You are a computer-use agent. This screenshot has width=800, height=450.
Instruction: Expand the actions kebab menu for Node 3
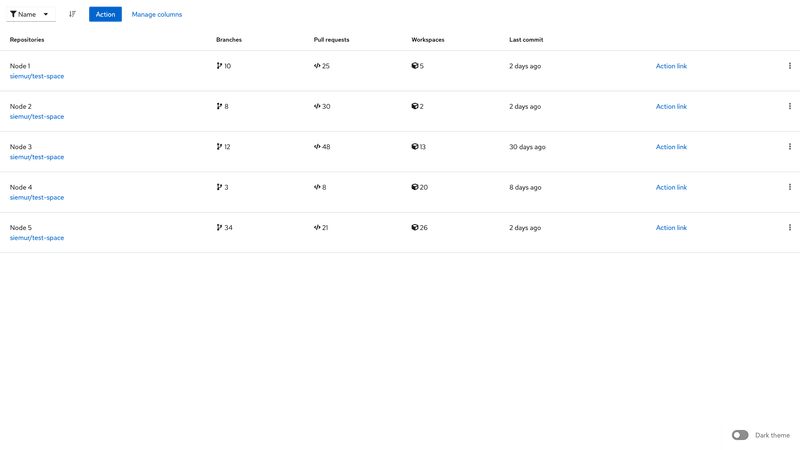[x=789, y=147]
